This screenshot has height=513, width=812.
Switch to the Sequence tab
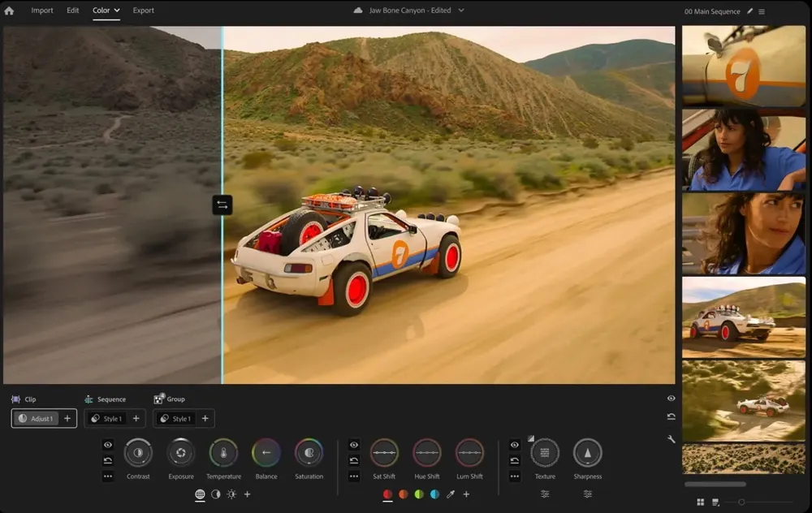(108, 399)
